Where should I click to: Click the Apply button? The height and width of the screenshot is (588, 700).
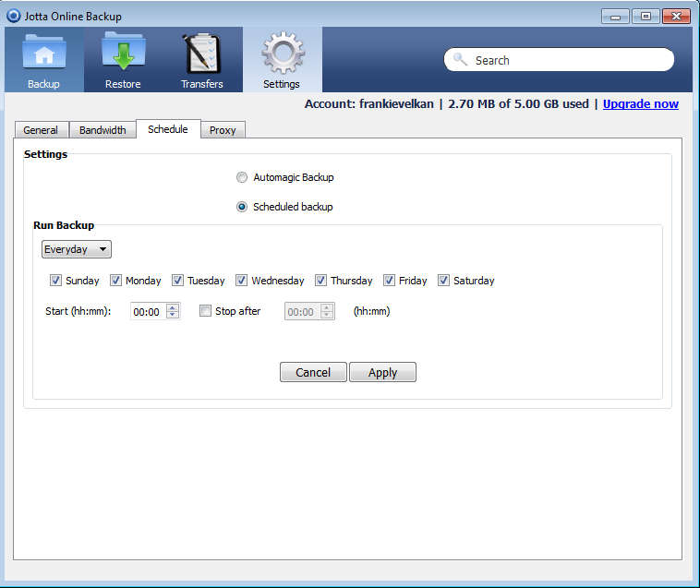[x=382, y=372]
